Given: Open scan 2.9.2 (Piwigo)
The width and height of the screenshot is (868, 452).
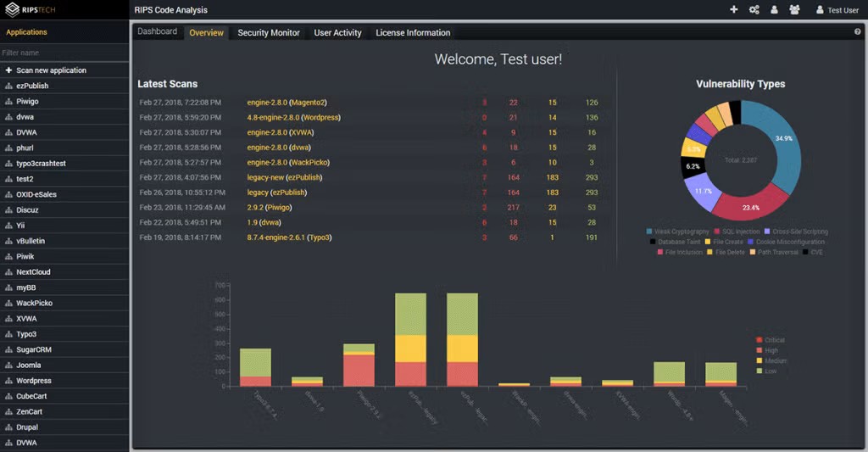Looking at the screenshot, I should point(269,207).
